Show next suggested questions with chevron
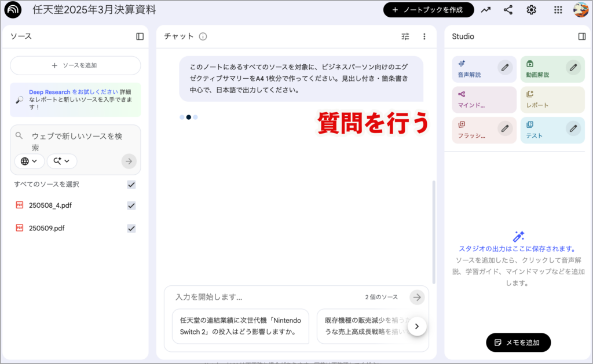The width and height of the screenshot is (593, 364). (x=417, y=326)
